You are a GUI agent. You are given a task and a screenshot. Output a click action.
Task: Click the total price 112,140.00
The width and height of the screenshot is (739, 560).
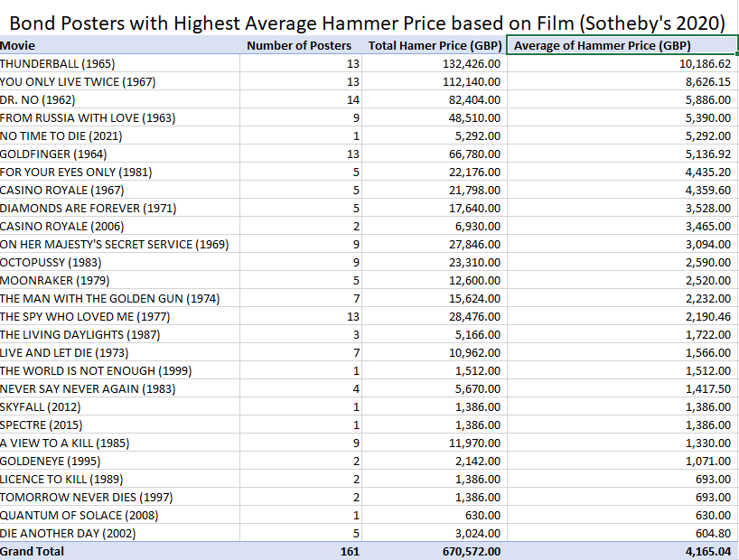tap(472, 81)
